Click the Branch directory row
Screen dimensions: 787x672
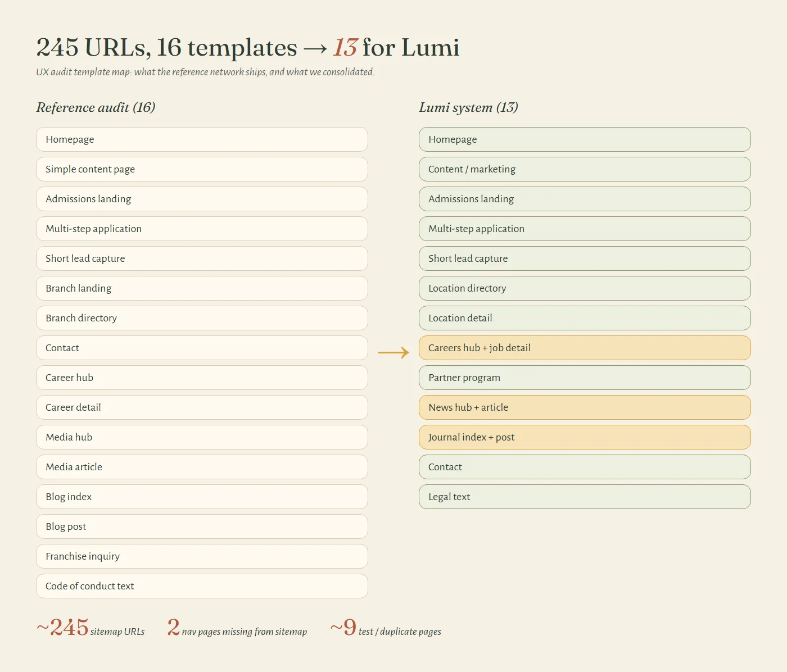point(202,318)
